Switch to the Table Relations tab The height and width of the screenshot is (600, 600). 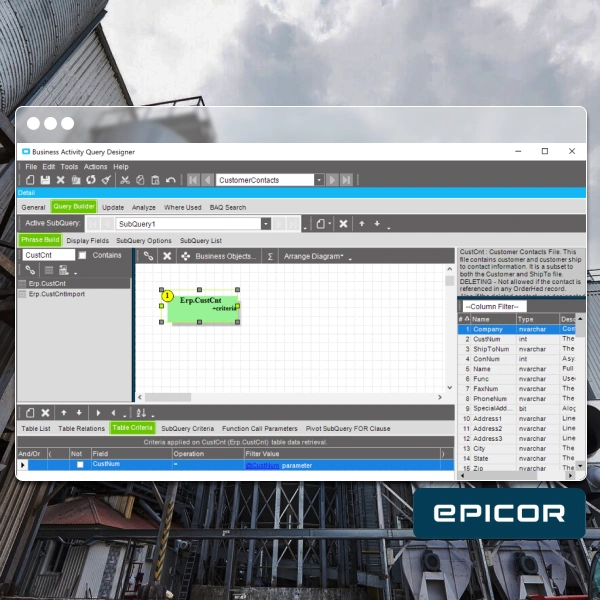82,429
